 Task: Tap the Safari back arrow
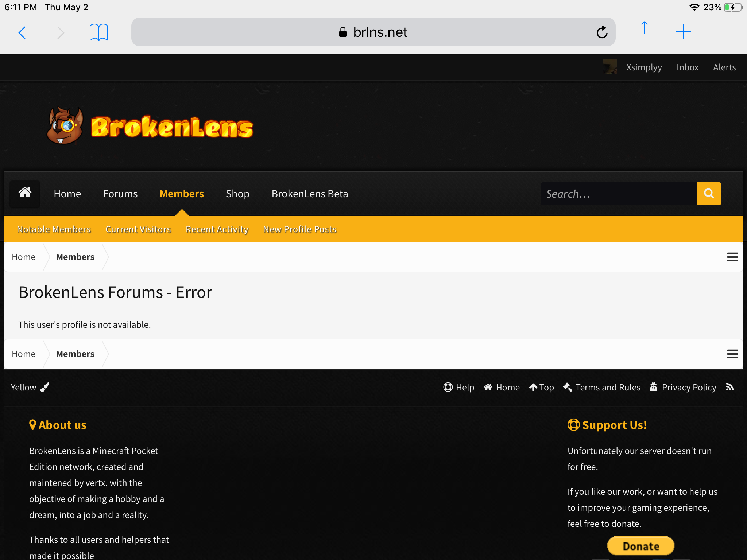pyautogui.click(x=22, y=32)
